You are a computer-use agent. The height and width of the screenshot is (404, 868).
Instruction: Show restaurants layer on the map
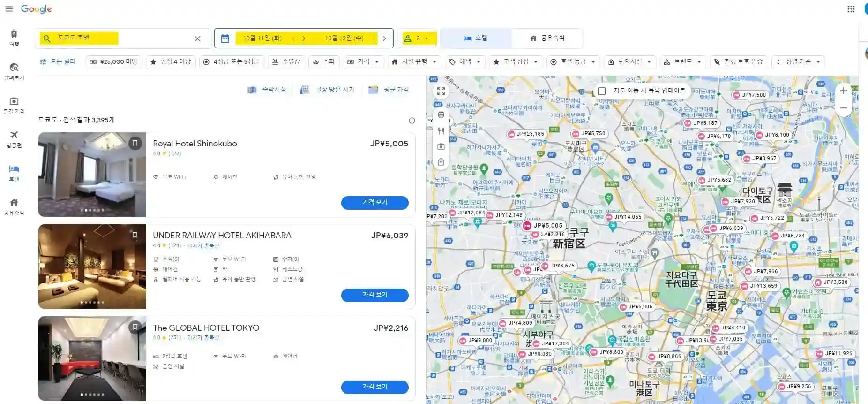441,131
